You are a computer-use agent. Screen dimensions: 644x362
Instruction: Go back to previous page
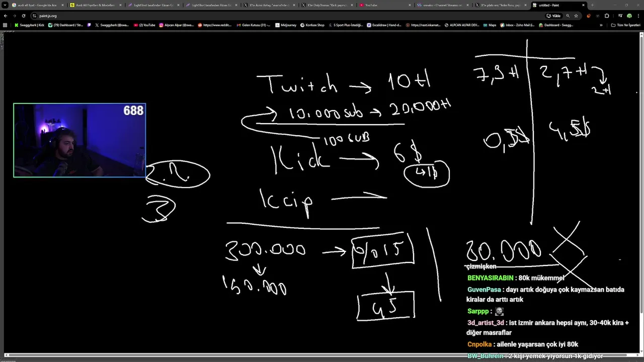(x=6, y=16)
